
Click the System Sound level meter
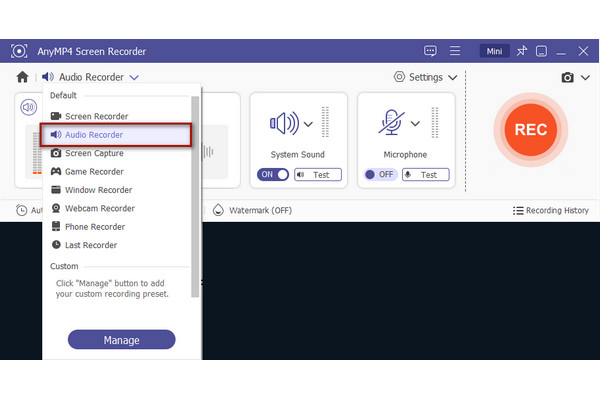point(325,122)
